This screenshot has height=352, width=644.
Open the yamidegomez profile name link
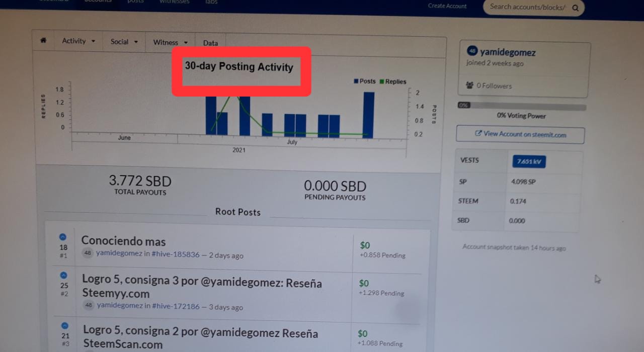(x=508, y=52)
